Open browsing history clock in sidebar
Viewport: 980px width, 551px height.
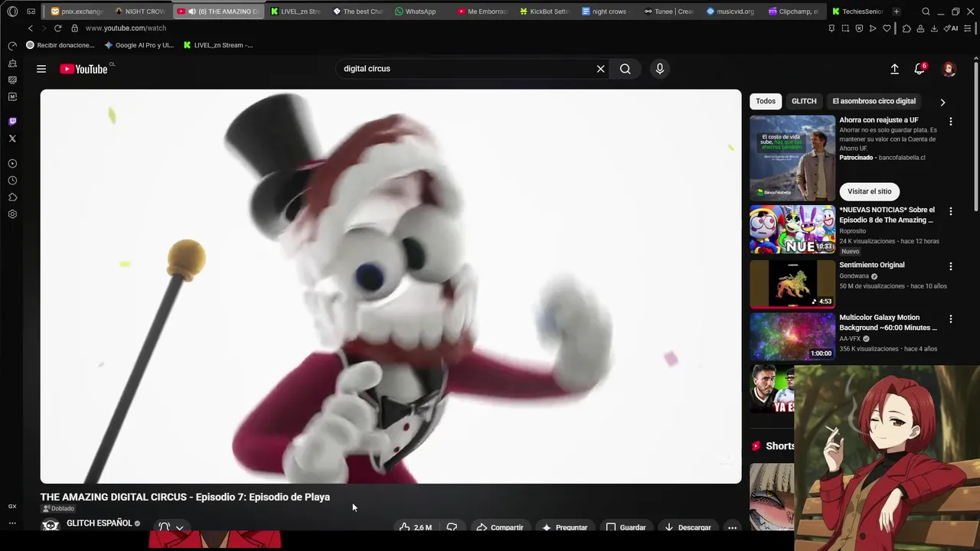[12, 181]
